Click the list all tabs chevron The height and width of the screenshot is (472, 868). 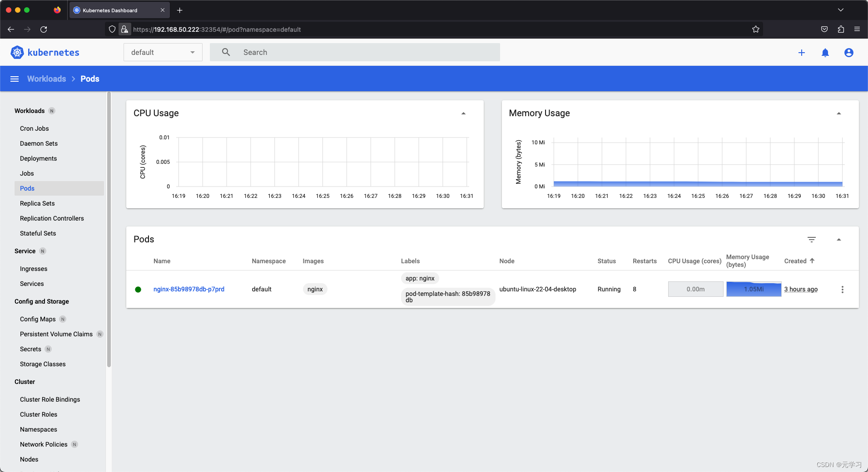pos(841,10)
